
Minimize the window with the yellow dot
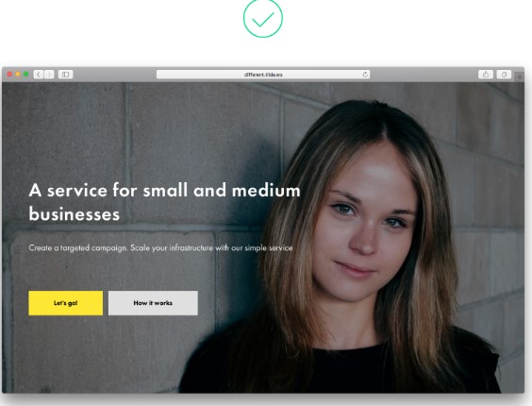(x=18, y=74)
